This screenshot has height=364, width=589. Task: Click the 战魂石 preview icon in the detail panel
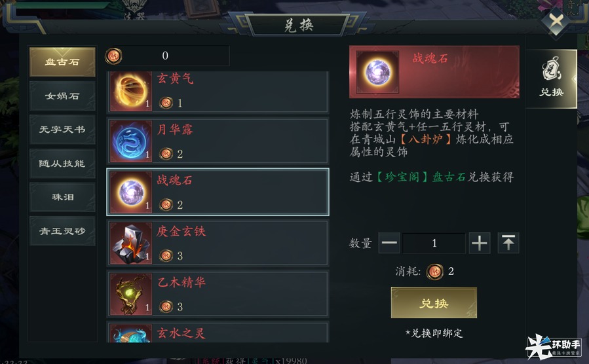(377, 72)
